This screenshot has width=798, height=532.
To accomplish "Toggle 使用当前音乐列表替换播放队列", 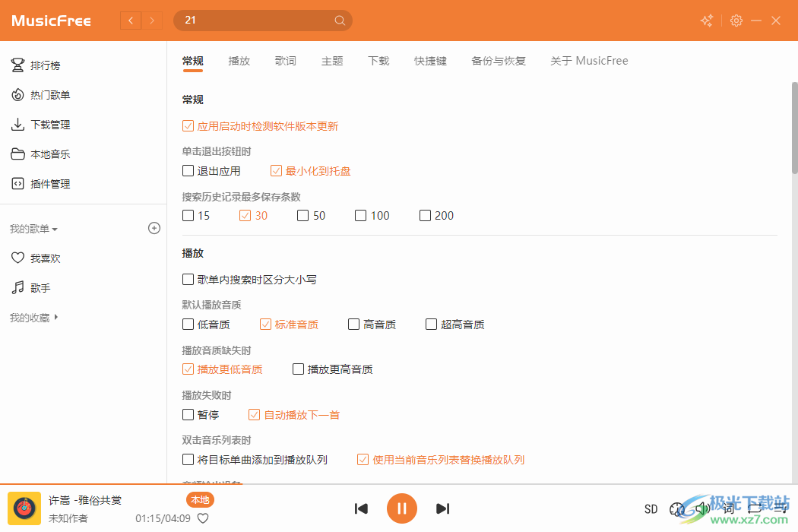I will tap(441, 460).
